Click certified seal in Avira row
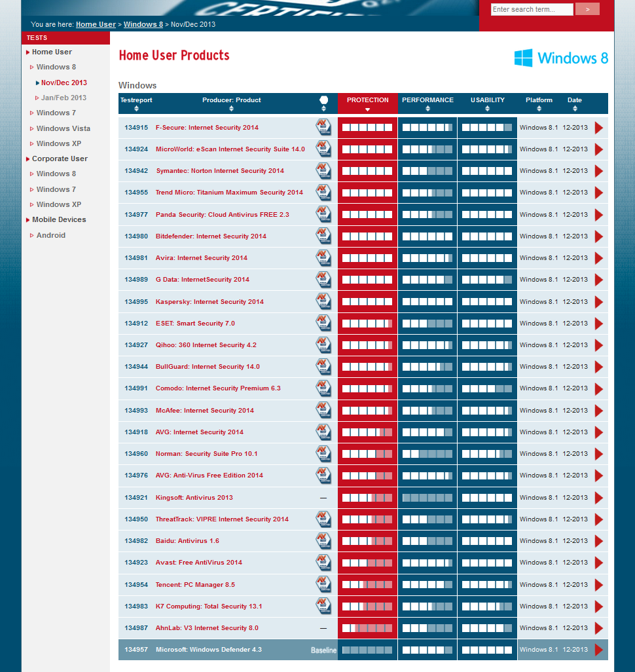This screenshot has height=672, width=635. pos(323,257)
